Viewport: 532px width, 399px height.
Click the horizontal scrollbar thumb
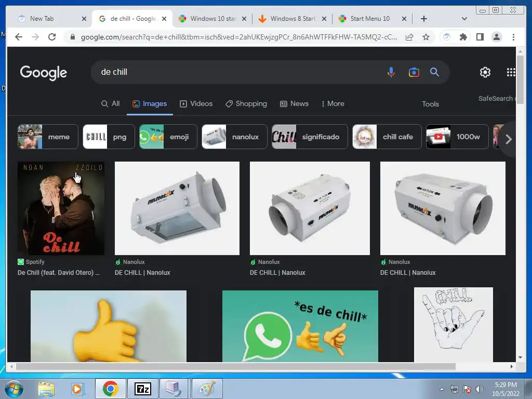(236, 367)
